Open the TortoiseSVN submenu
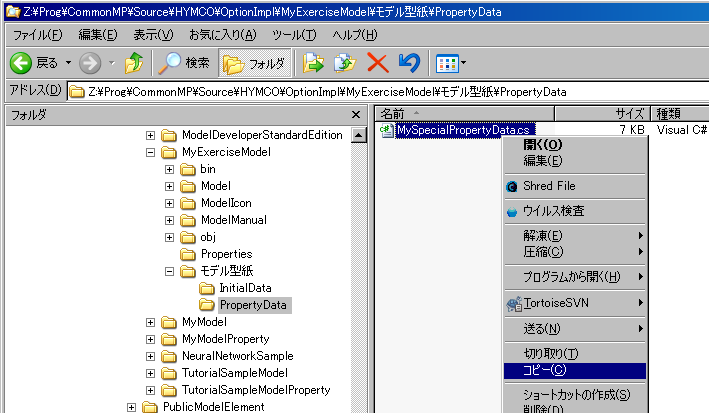 coord(575,303)
